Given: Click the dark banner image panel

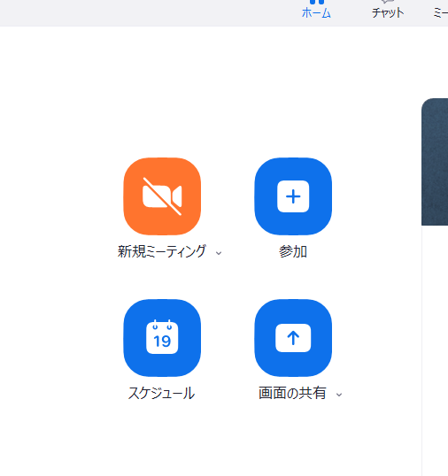Looking at the screenshot, I should (435, 162).
